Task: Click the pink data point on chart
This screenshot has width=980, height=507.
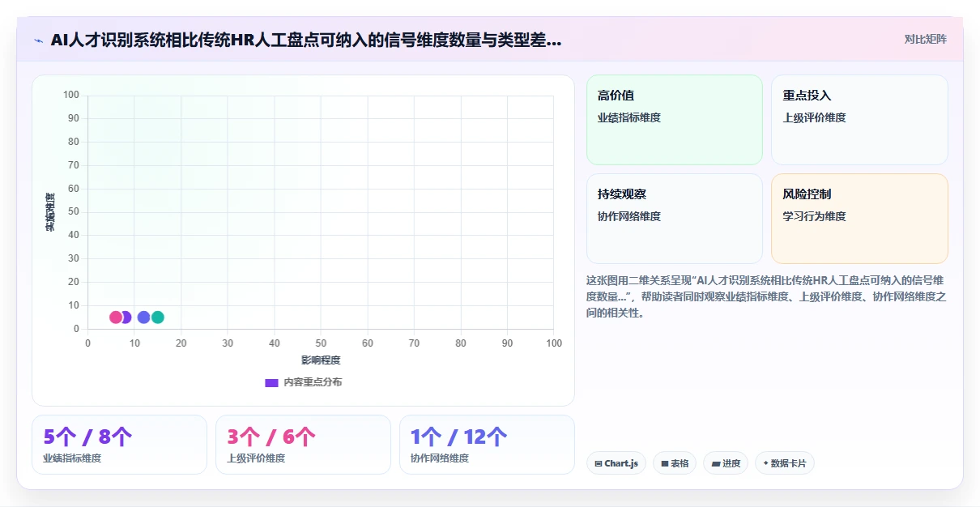Action: pos(116,317)
